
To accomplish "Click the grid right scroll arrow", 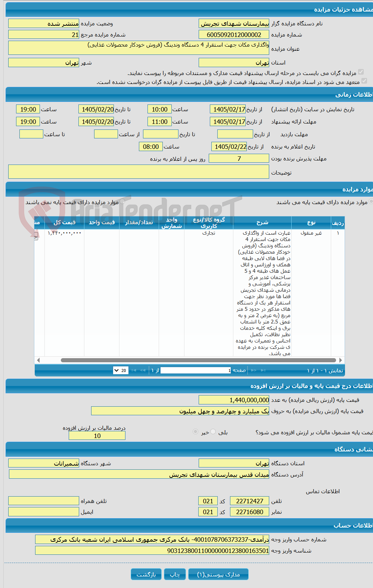I will point(341,360).
